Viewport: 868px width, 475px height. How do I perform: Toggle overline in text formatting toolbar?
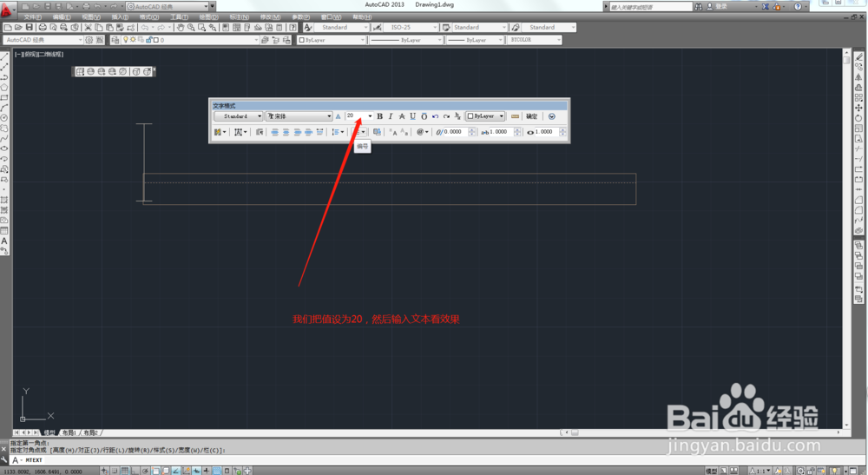[424, 116]
